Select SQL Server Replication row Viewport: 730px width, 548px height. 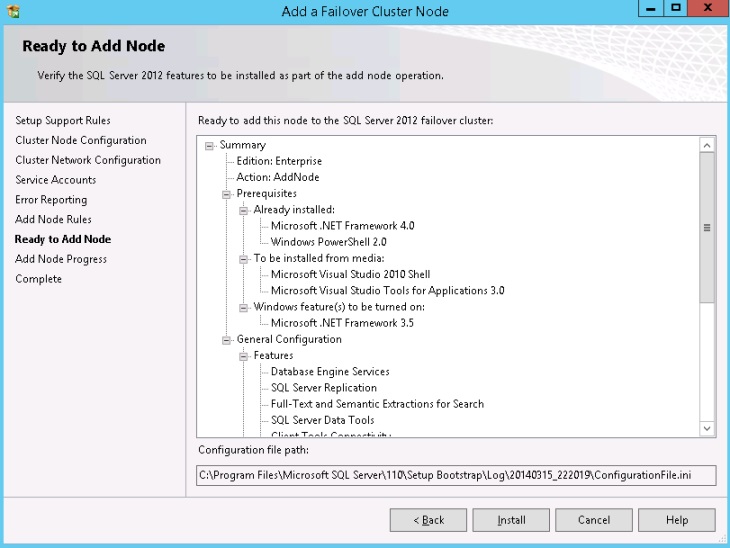click(x=324, y=388)
